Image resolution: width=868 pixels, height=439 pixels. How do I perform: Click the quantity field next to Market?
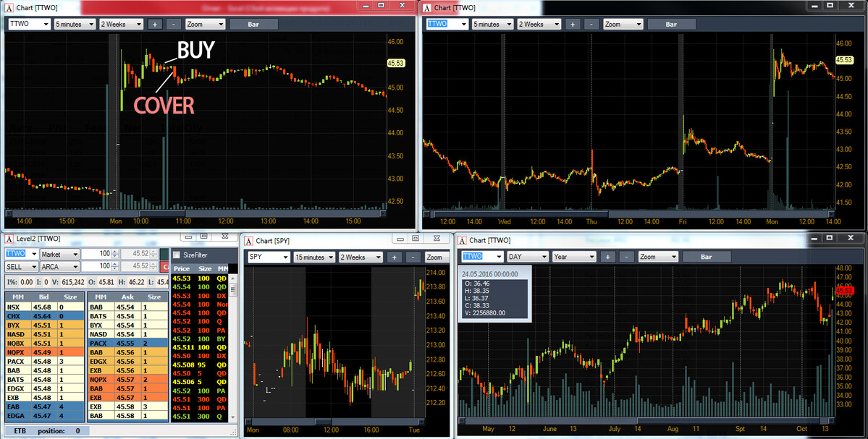coord(96,254)
